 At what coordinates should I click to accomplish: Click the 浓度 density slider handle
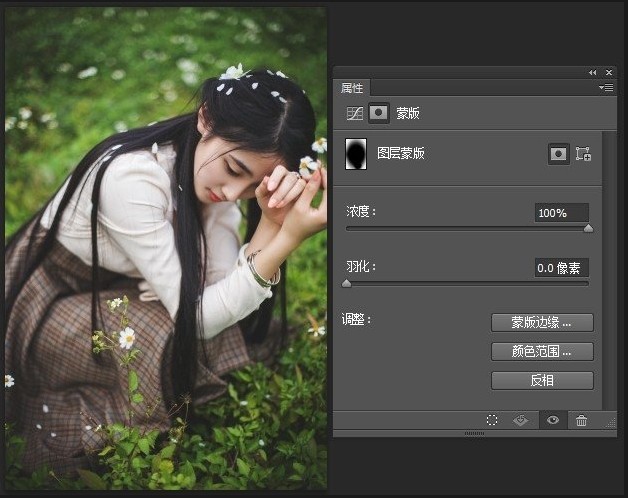pos(588,228)
